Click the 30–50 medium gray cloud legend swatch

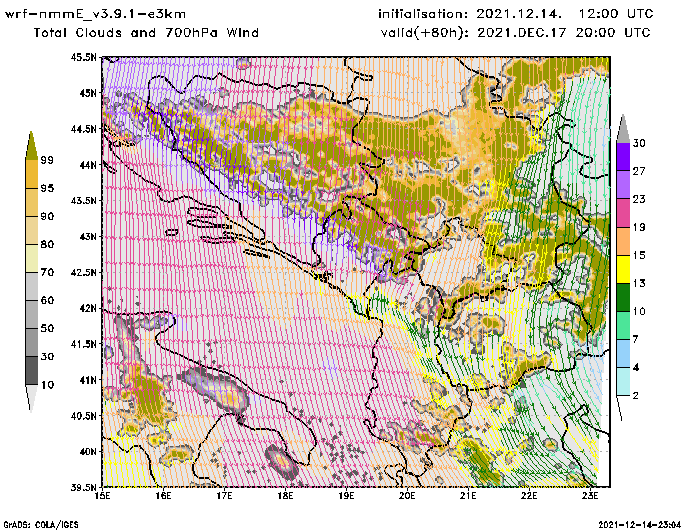tap(32, 342)
